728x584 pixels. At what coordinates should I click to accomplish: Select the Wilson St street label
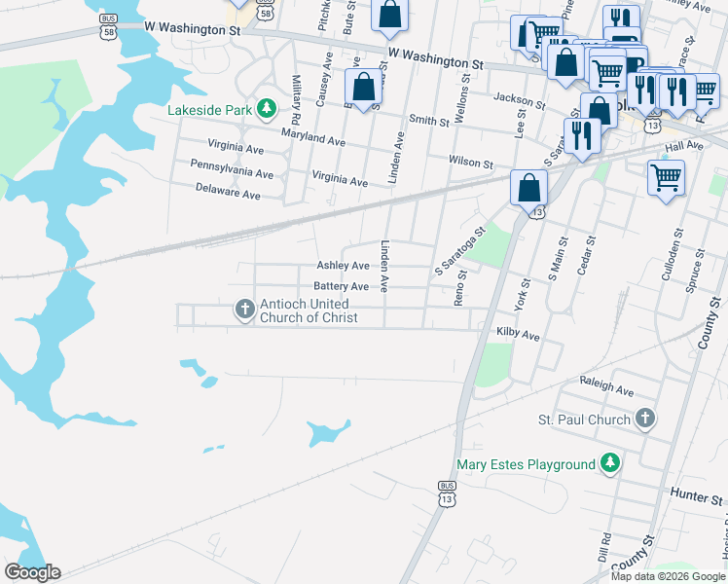(471, 163)
